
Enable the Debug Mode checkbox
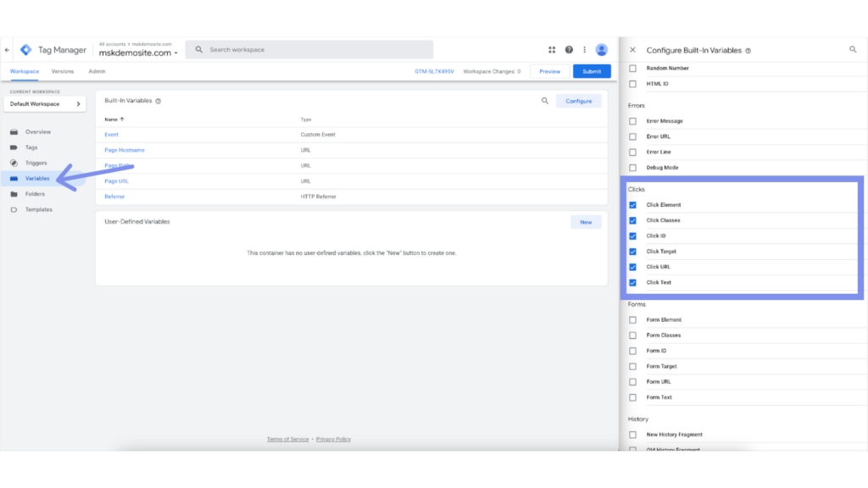[x=632, y=167]
